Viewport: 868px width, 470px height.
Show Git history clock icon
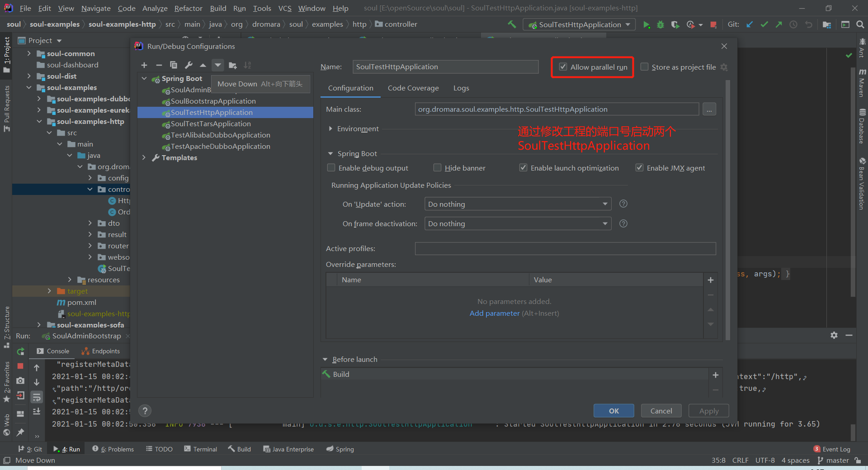(x=793, y=24)
